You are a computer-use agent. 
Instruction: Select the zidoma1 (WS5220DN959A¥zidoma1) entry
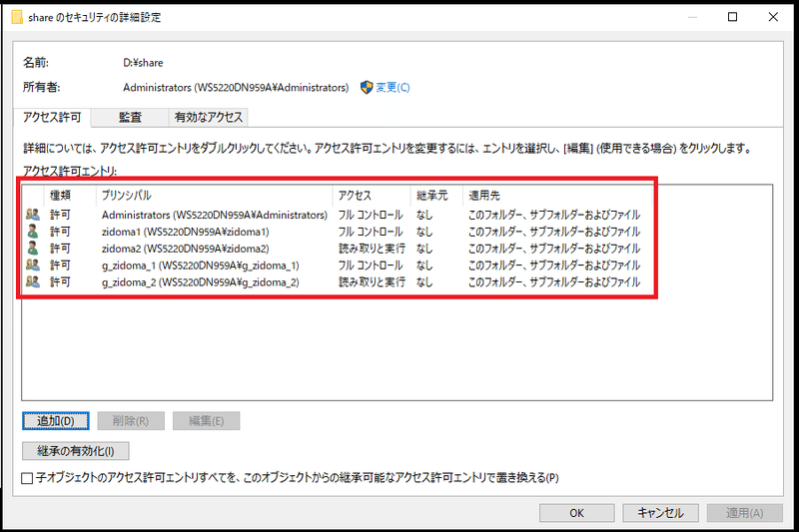(x=186, y=232)
